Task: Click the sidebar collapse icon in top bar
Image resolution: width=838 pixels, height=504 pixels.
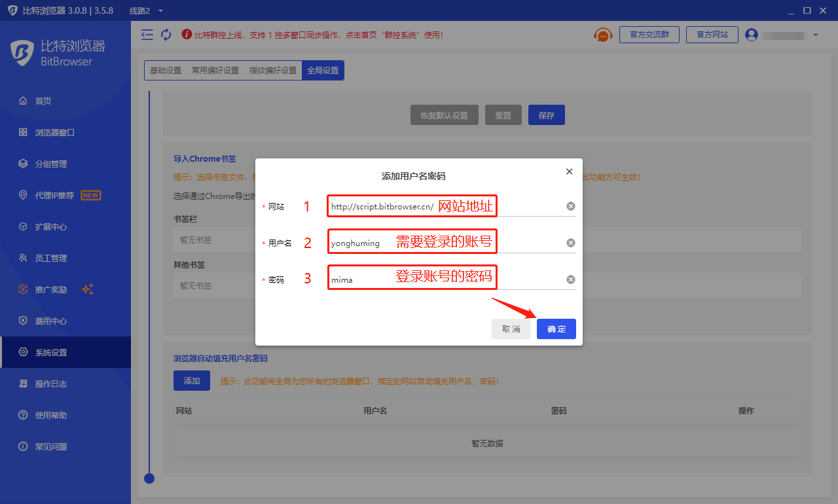Action: point(147,35)
